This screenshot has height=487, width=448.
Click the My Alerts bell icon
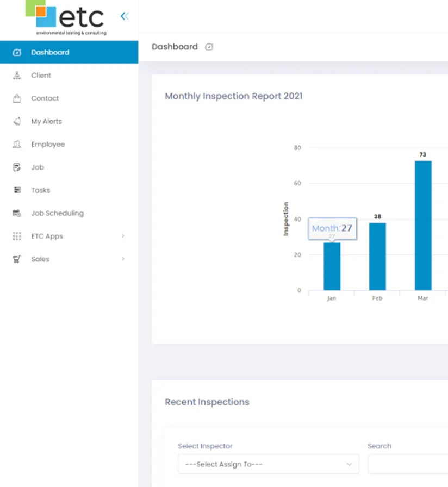click(x=17, y=121)
